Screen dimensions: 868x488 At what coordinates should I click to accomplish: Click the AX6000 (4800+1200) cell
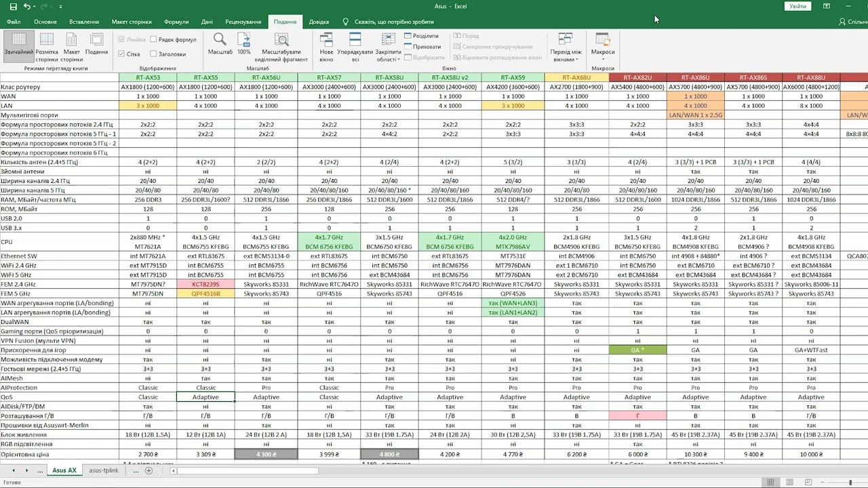(811, 87)
